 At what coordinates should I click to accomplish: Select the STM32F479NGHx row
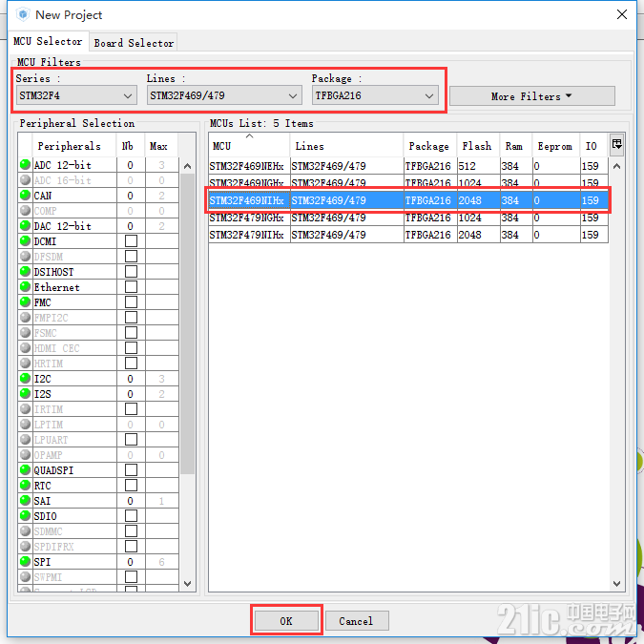click(x=408, y=218)
